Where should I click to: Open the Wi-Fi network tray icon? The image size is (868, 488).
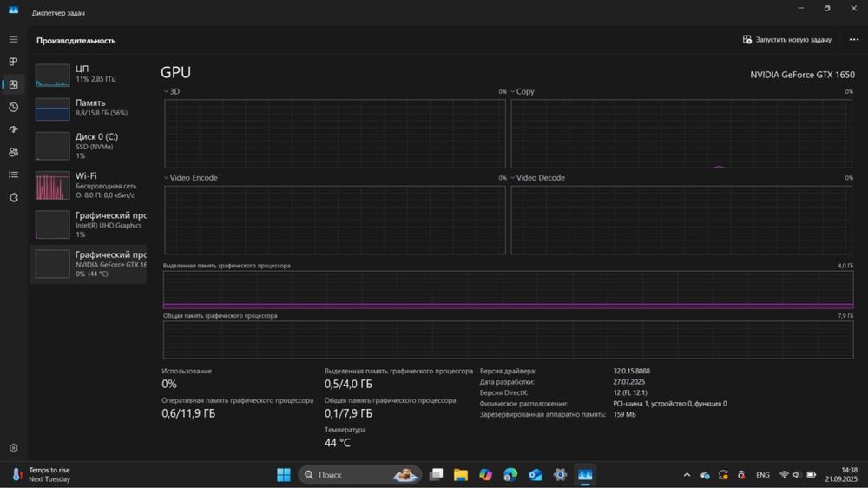click(x=783, y=475)
